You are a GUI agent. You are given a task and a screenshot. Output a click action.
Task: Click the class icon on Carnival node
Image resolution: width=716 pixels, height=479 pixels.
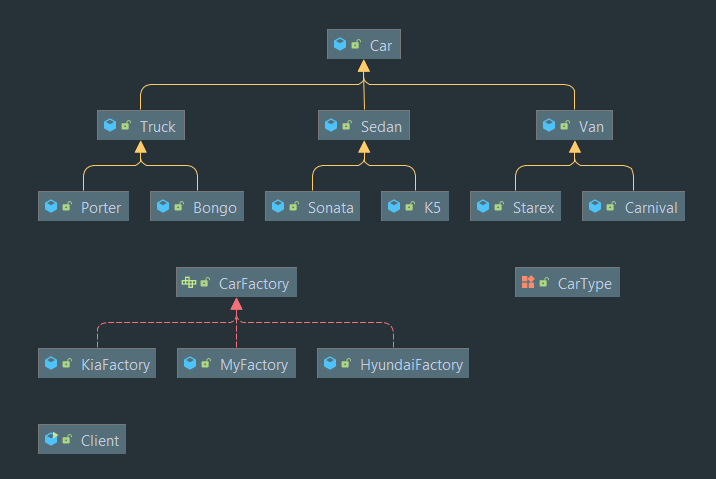point(595,206)
